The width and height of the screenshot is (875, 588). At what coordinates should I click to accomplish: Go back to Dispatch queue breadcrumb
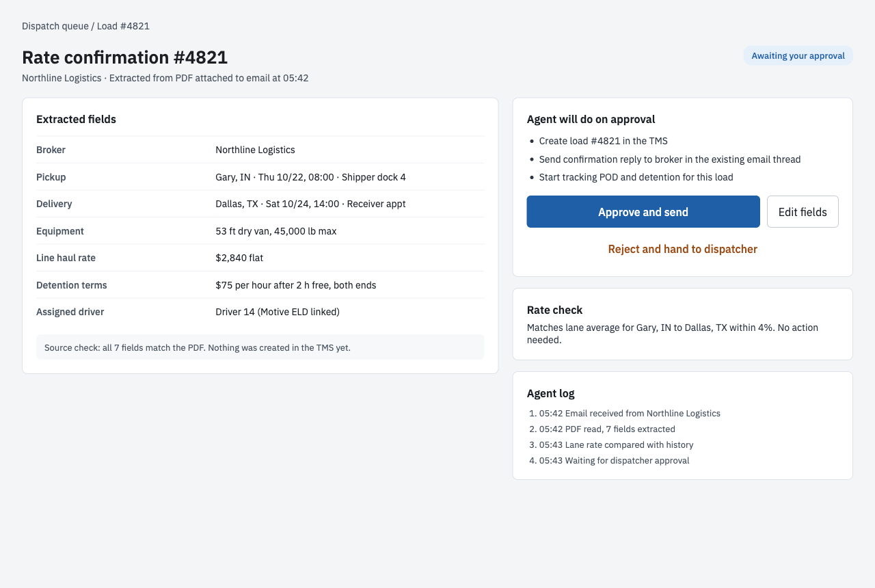[55, 26]
